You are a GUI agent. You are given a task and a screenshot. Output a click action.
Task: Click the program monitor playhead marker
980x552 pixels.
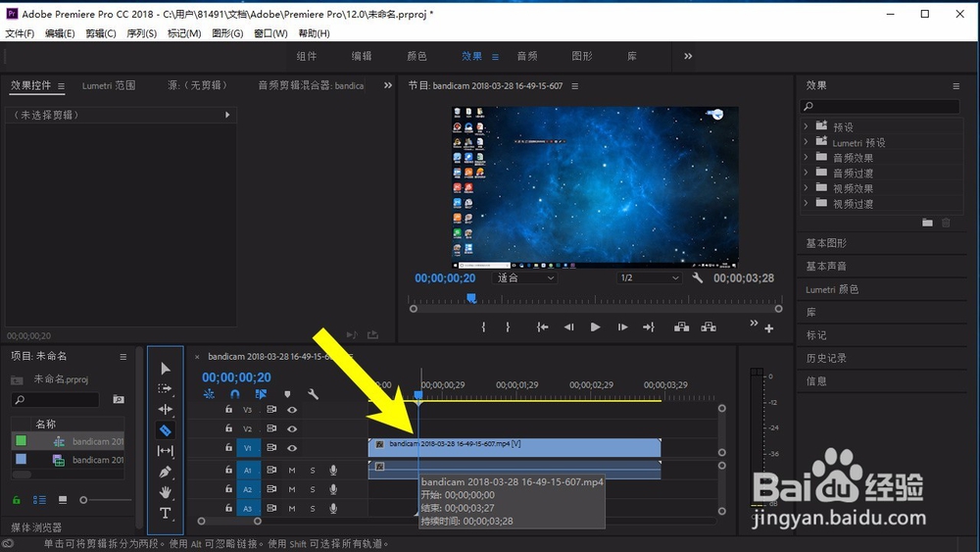pyautogui.click(x=472, y=298)
